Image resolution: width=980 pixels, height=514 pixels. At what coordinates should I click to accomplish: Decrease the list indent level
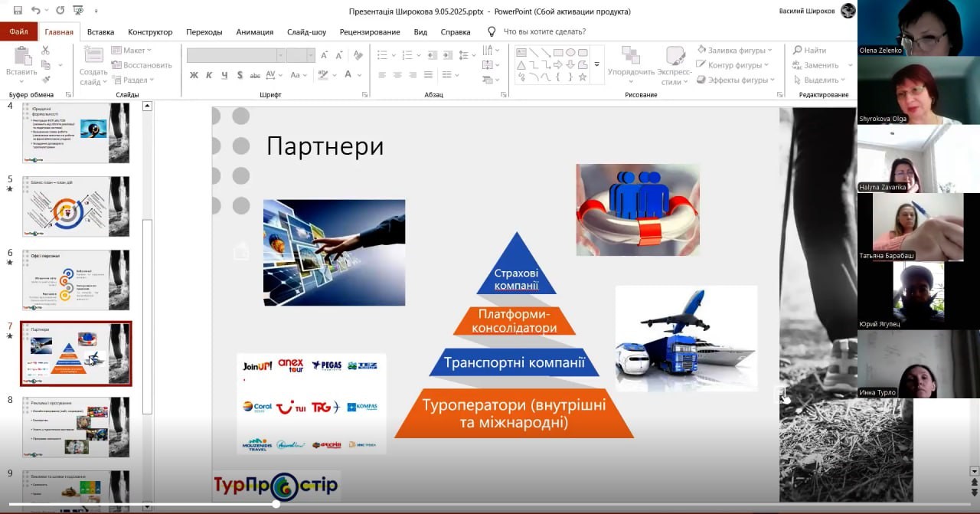(x=433, y=55)
